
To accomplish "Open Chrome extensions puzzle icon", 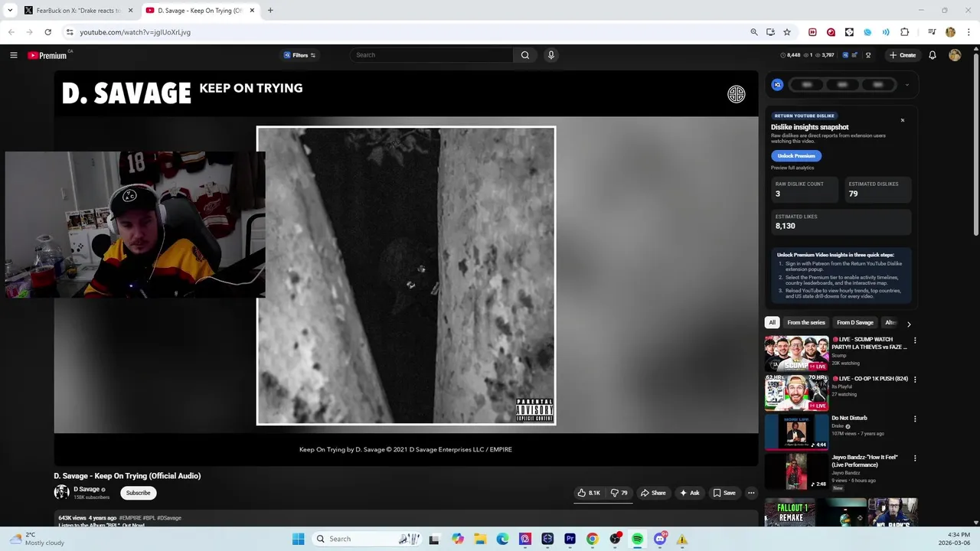I will pyautogui.click(x=905, y=32).
